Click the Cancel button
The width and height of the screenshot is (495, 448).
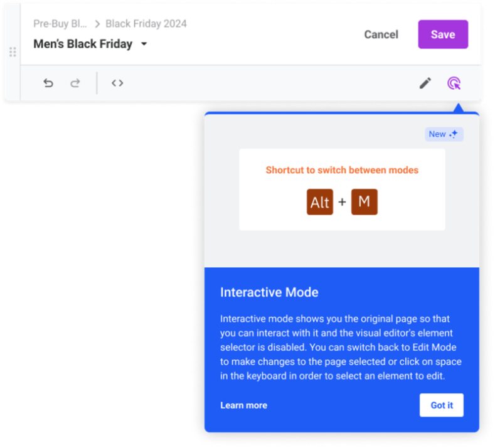coord(381,35)
